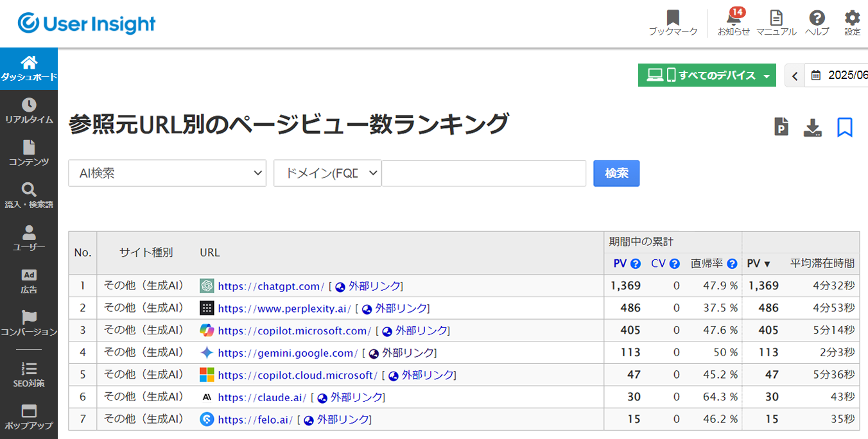Bookmark this page with blue bookmark icon

pyautogui.click(x=845, y=127)
